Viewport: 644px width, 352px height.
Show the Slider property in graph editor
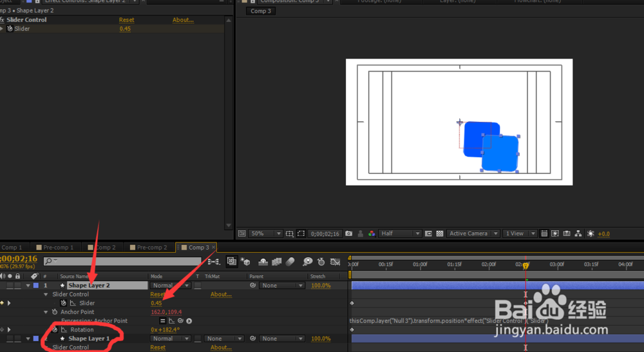pyautogui.click(x=73, y=303)
